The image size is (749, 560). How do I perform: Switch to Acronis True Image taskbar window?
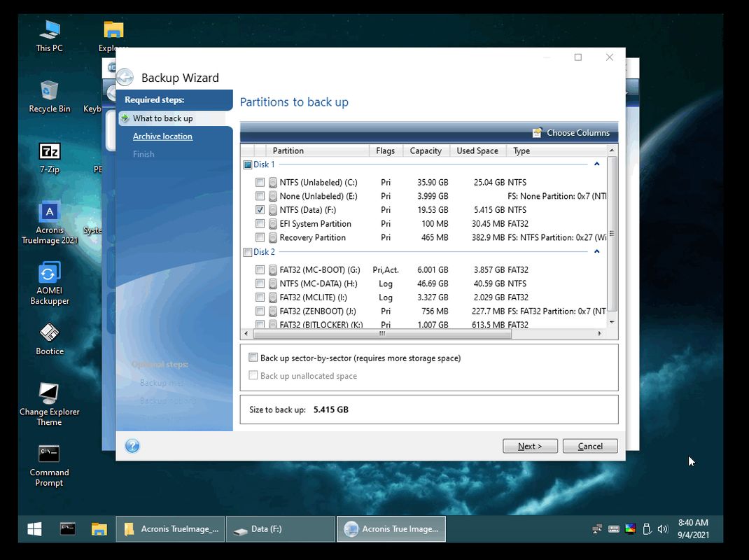pos(391,529)
